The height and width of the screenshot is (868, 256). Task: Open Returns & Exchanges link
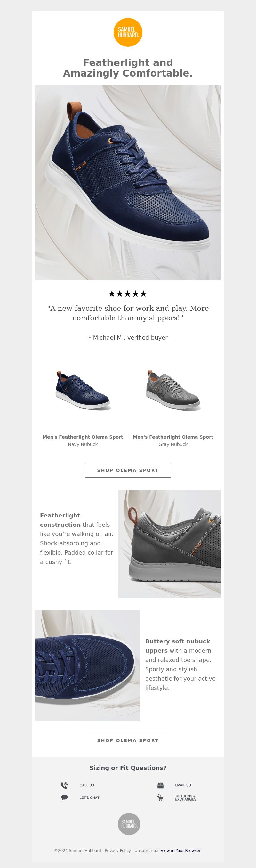pyautogui.click(x=185, y=798)
